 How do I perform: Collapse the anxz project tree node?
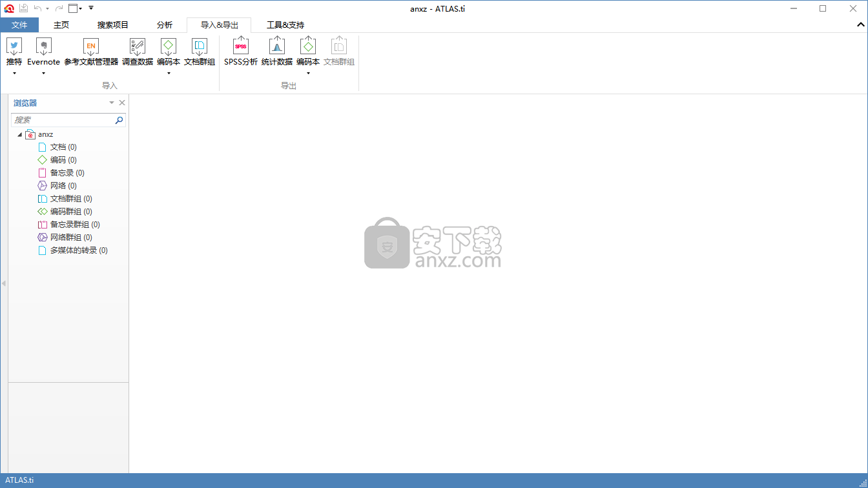click(19, 134)
